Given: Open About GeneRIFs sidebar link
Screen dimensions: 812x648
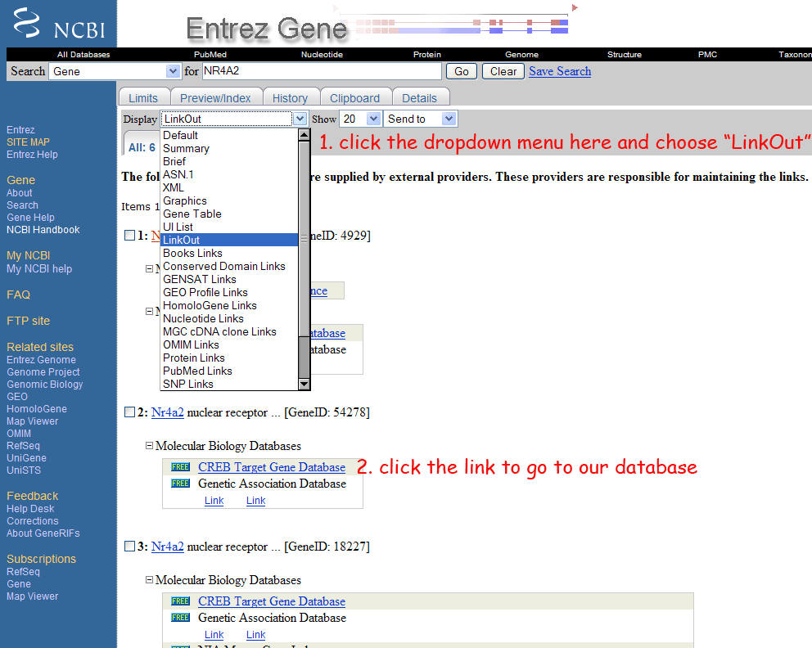Looking at the screenshot, I should [x=43, y=533].
